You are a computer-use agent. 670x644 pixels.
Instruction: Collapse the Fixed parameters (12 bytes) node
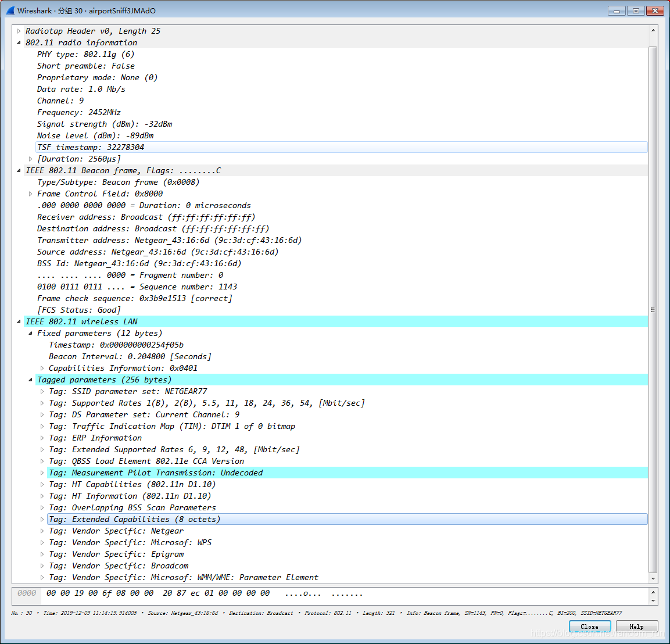click(x=30, y=333)
